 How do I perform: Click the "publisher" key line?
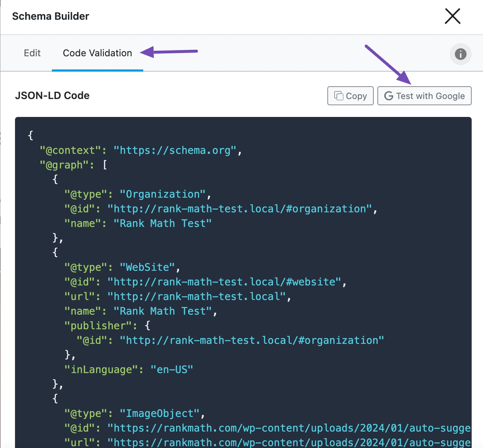(107, 326)
